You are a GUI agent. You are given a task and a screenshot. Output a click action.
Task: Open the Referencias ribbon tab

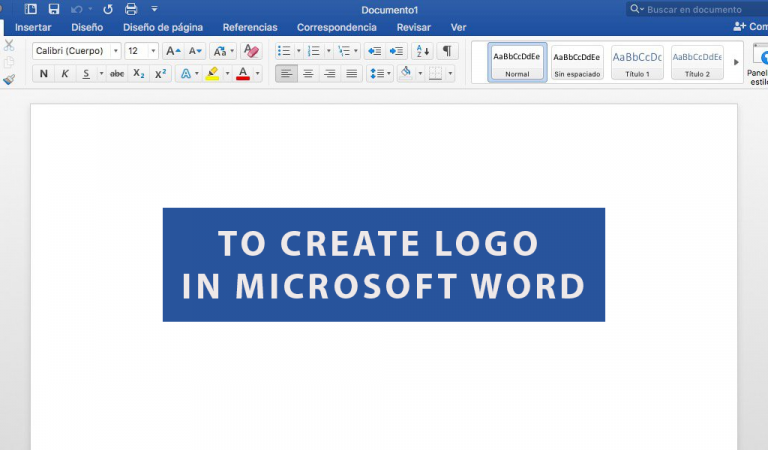(250, 27)
